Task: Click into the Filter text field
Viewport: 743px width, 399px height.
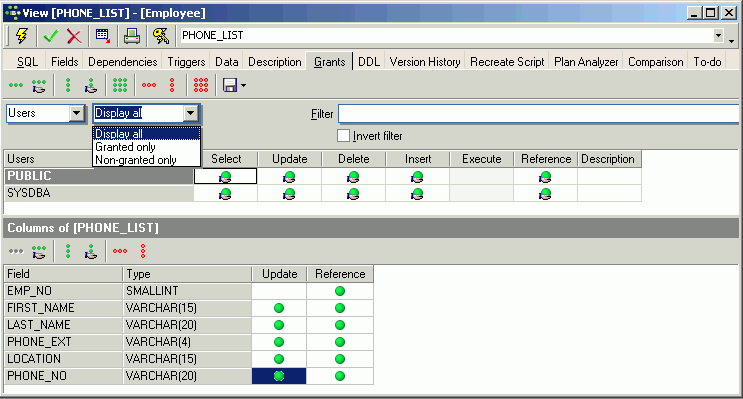Action: click(x=539, y=114)
